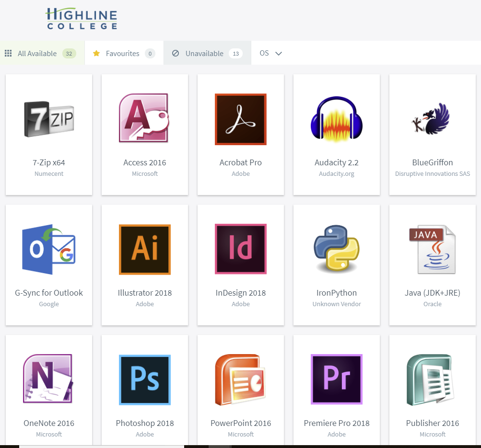The width and height of the screenshot is (481, 448).
Task: Click the PowerPoint 2016 title
Action: pos(241,423)
